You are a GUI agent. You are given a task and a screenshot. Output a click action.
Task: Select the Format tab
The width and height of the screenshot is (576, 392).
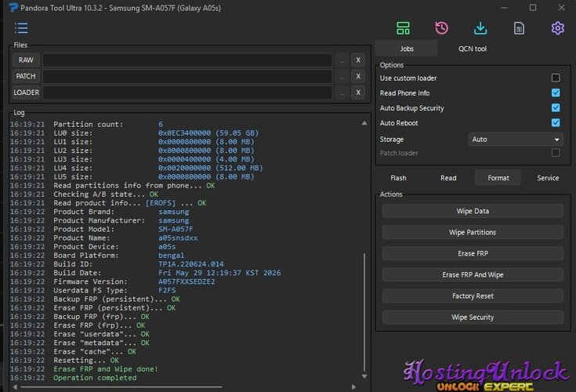tap(498, 178)
